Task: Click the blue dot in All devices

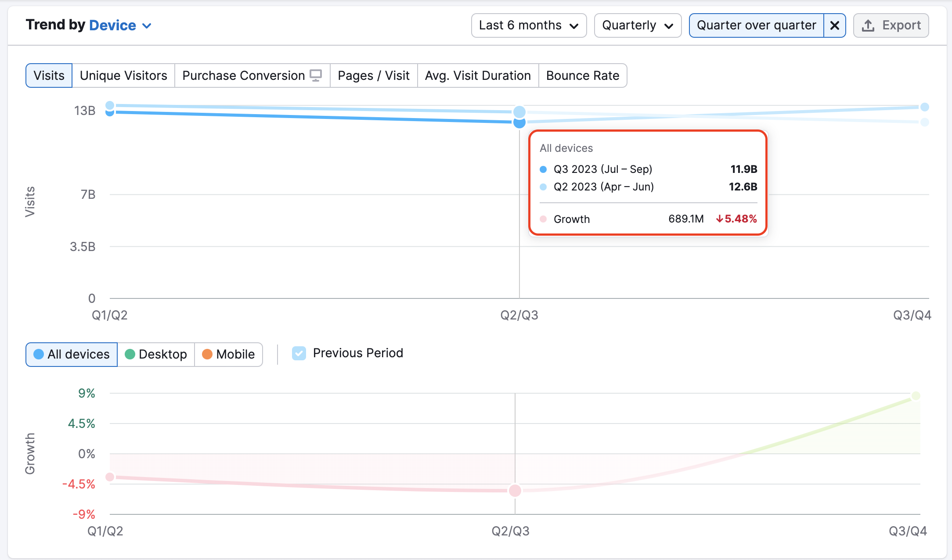Action: click(x=39, y=354)
